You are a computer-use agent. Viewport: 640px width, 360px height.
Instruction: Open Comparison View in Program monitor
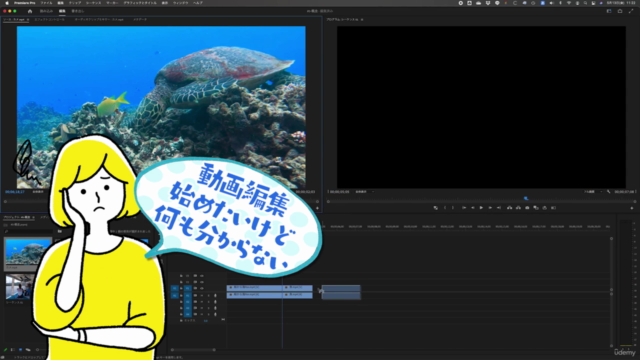coord(536,208)
